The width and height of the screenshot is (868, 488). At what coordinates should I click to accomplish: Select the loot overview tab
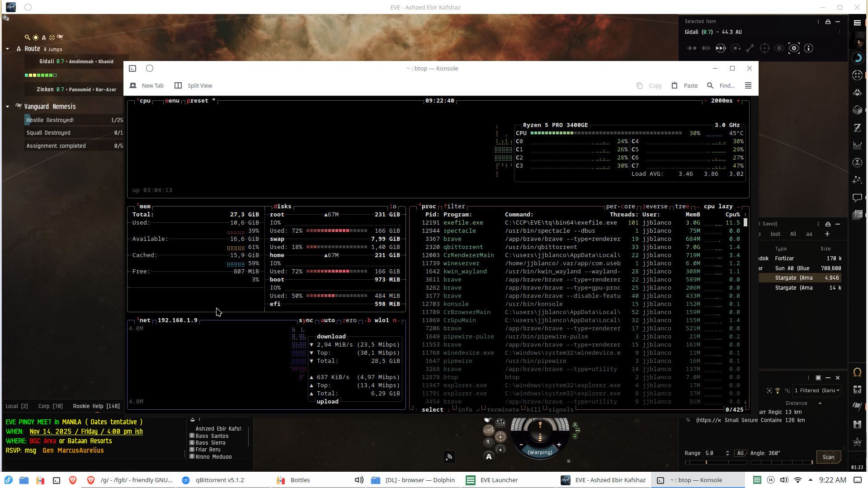click(775, 234)
